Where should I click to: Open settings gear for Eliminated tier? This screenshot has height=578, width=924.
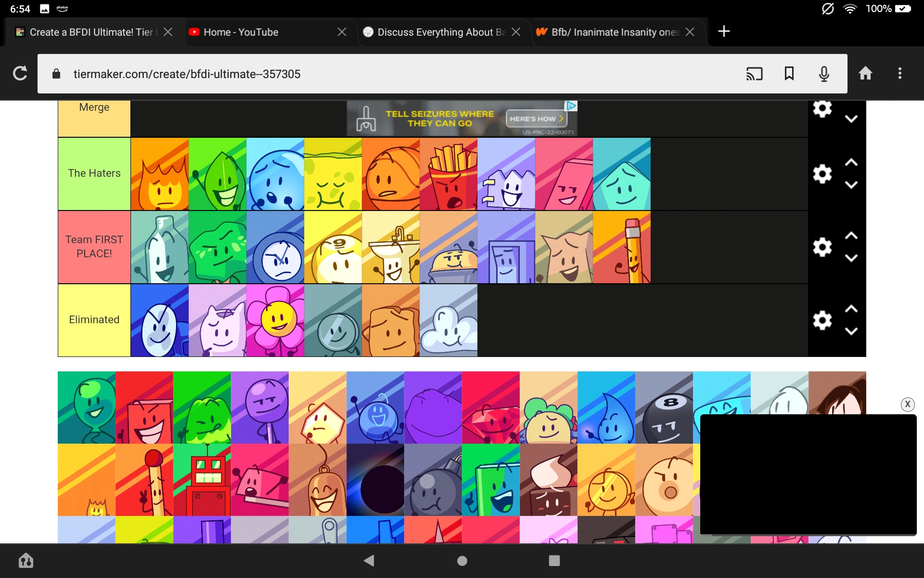coord(822,320)
